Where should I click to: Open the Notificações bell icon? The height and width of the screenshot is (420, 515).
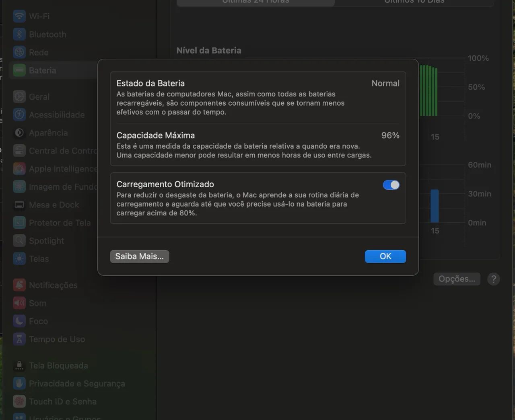19,285
